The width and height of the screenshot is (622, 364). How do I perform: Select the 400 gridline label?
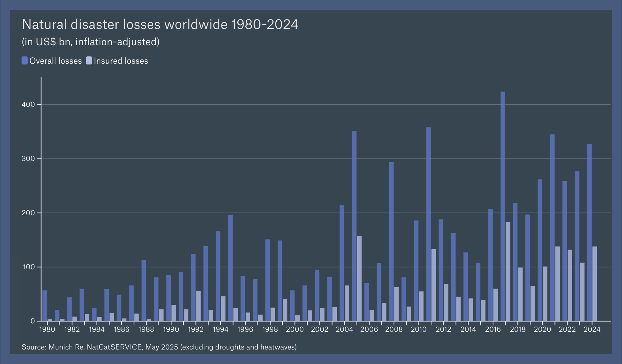(x=29, y=104)
